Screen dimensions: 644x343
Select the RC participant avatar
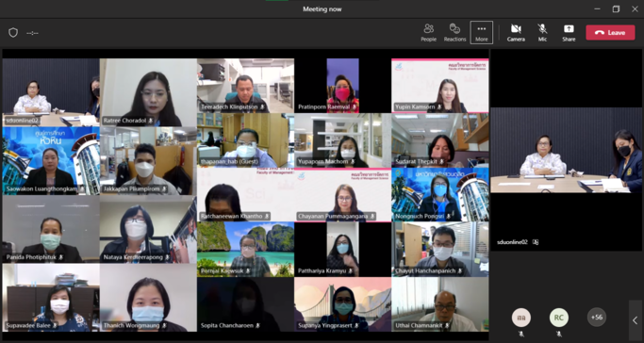point(558,318)
